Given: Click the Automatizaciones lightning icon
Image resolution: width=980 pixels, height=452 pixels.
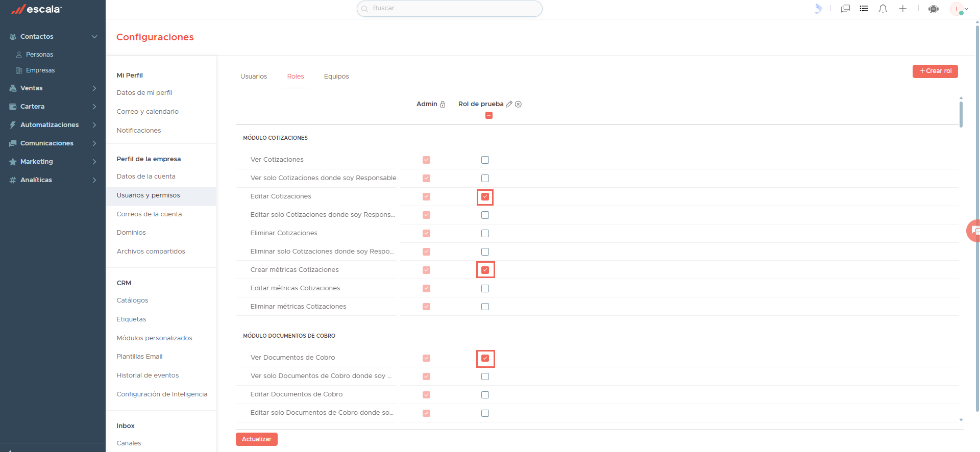Looking at the screenshot, I should click(x=13, y=125).
